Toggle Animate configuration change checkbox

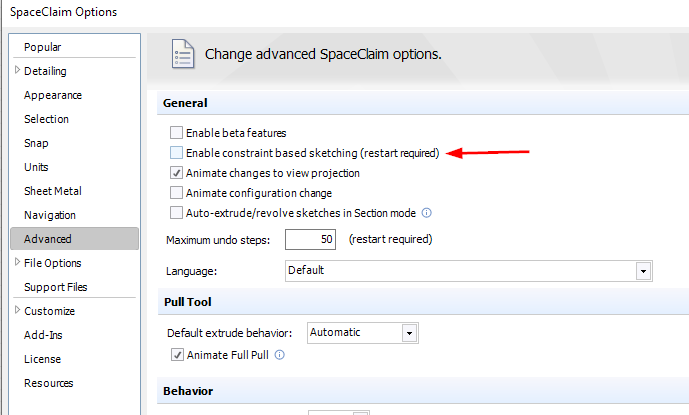tap(176, 193)
